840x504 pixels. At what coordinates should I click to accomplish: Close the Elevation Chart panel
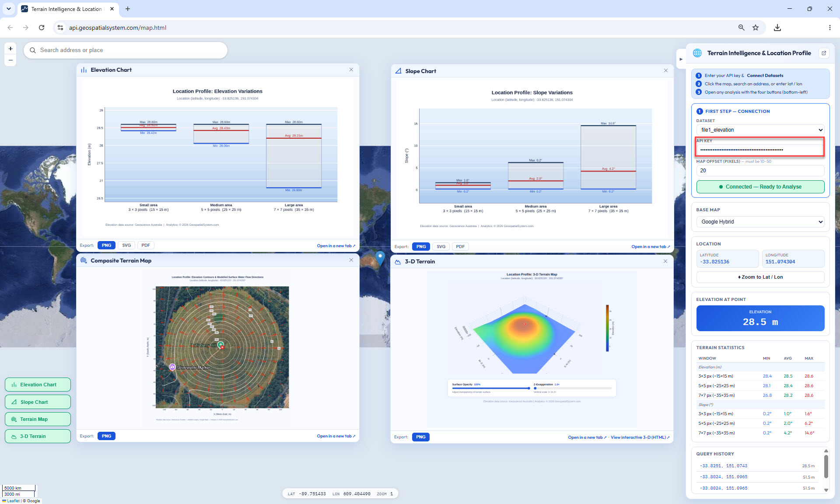click(351, 70)
